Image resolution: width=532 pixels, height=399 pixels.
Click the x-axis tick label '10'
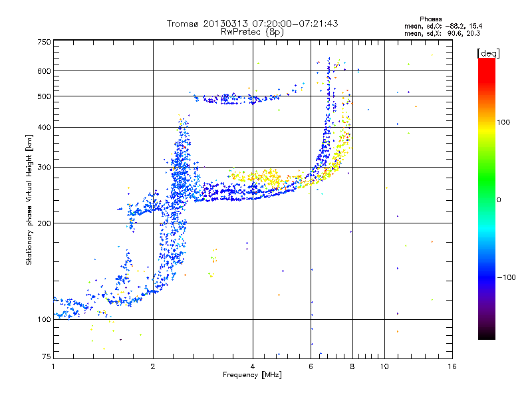click(x=384, y=366)
